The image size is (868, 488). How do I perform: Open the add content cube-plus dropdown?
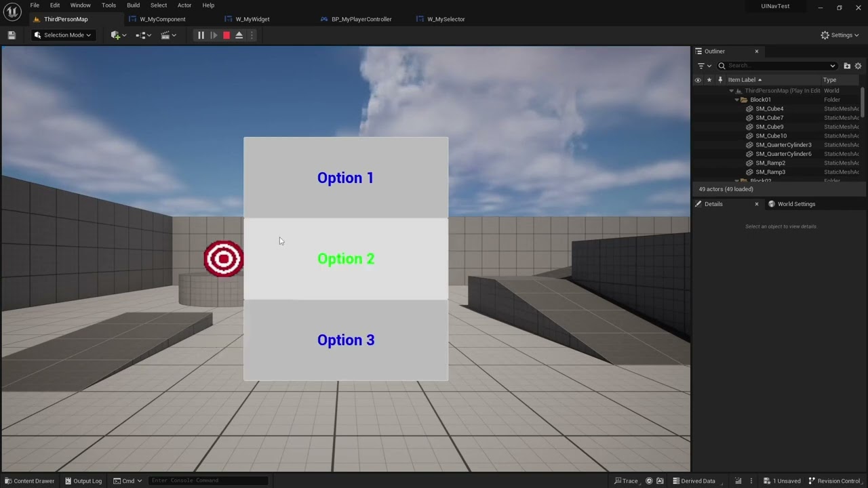pyautogui.click(x=119, y=35)
